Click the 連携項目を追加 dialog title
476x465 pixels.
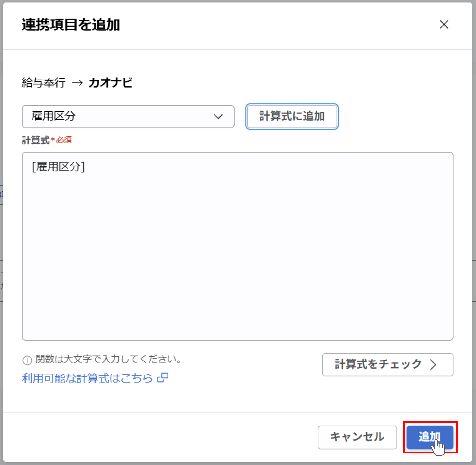[x=71, y=25]
